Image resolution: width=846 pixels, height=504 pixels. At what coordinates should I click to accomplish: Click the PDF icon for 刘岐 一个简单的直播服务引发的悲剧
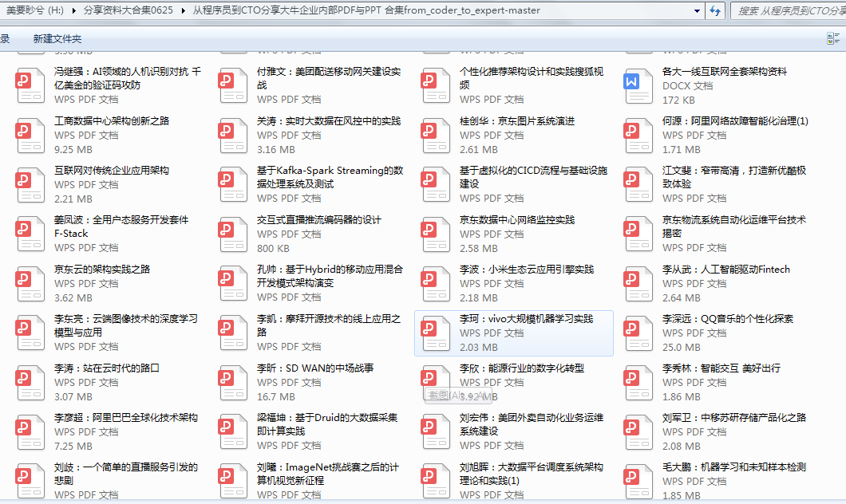click(30, 481)
